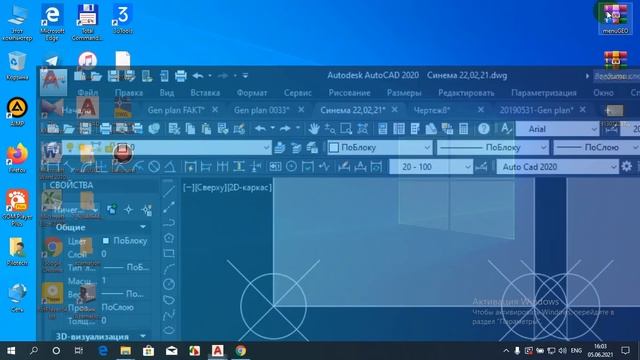Select the Polygon draw tool
The width and height of the screenshot is (640, 360).
[x=169, y=238]
